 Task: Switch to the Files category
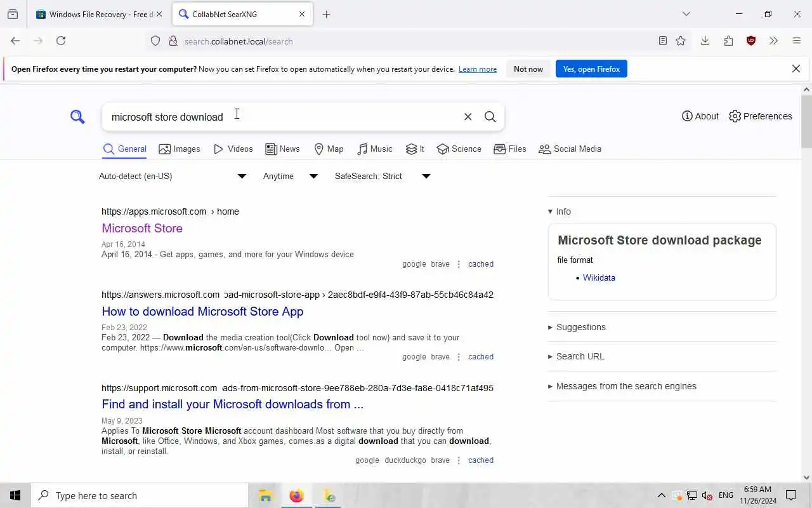point(510,149)
